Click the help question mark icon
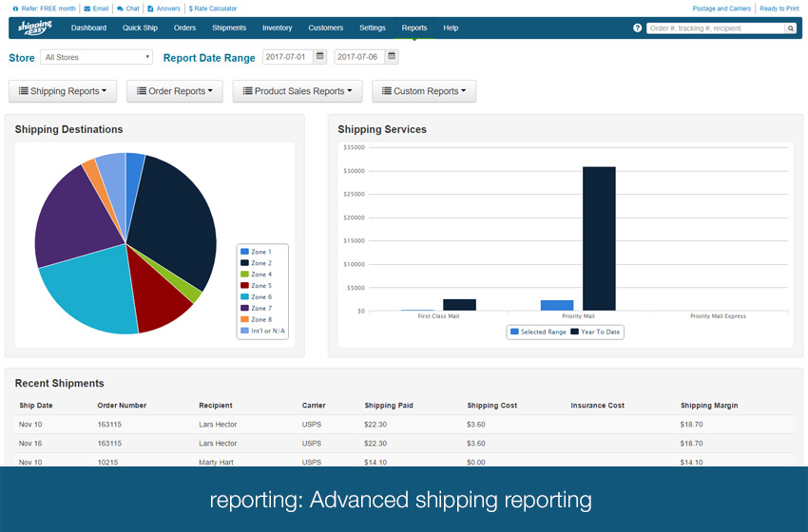 pos(637,28)
